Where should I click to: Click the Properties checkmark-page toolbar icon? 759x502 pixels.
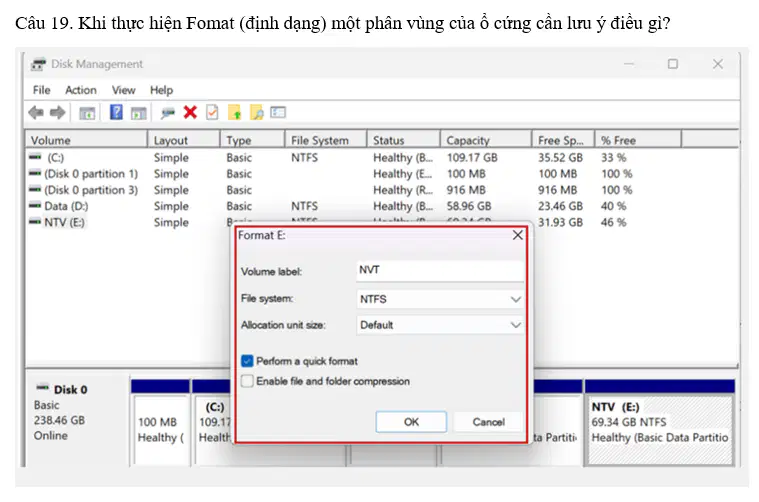click(212, 112)
